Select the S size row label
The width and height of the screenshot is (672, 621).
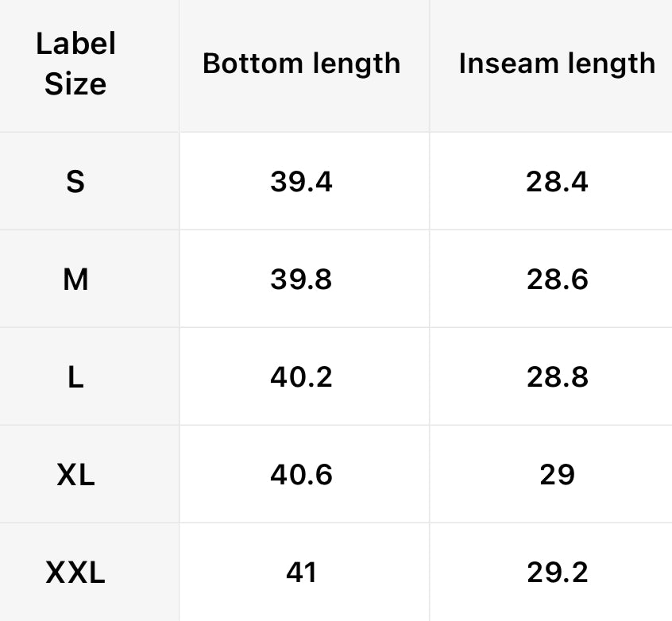75,182
